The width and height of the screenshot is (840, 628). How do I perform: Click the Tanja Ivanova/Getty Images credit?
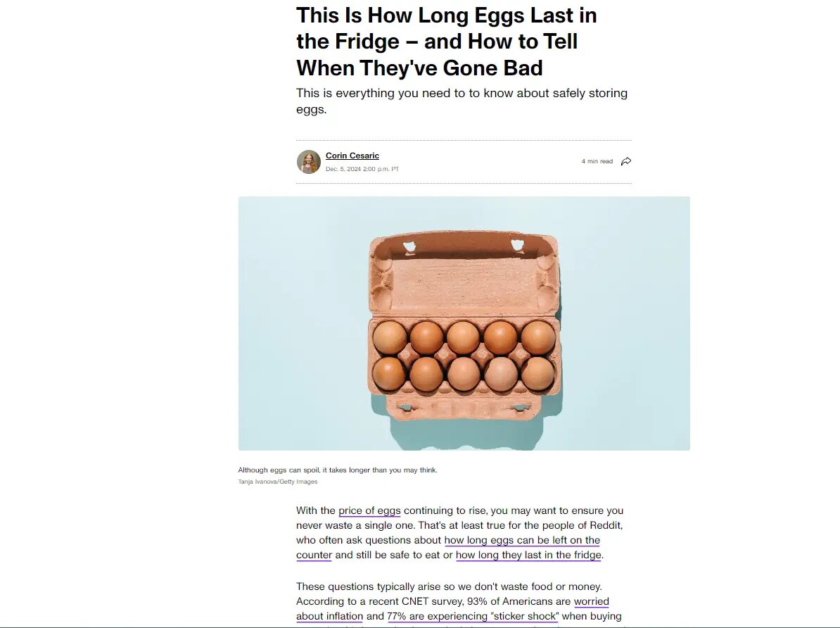coord(277,482)
